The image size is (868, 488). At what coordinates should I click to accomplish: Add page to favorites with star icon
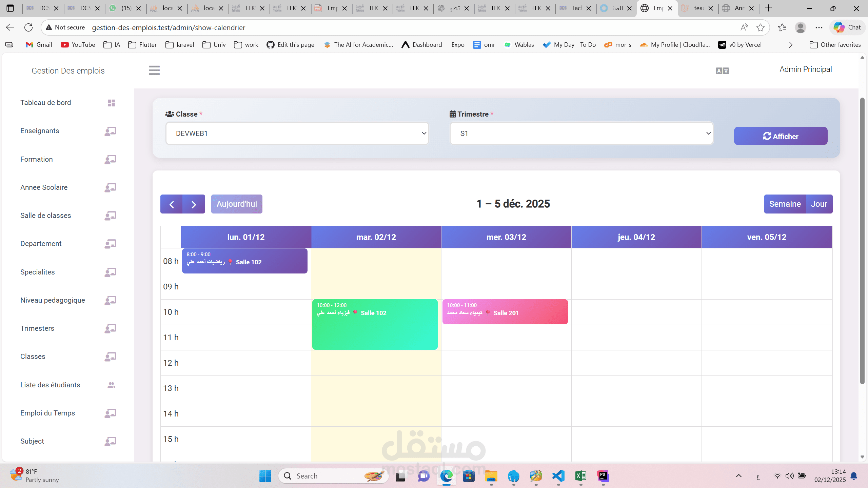(x=761, y=27)
